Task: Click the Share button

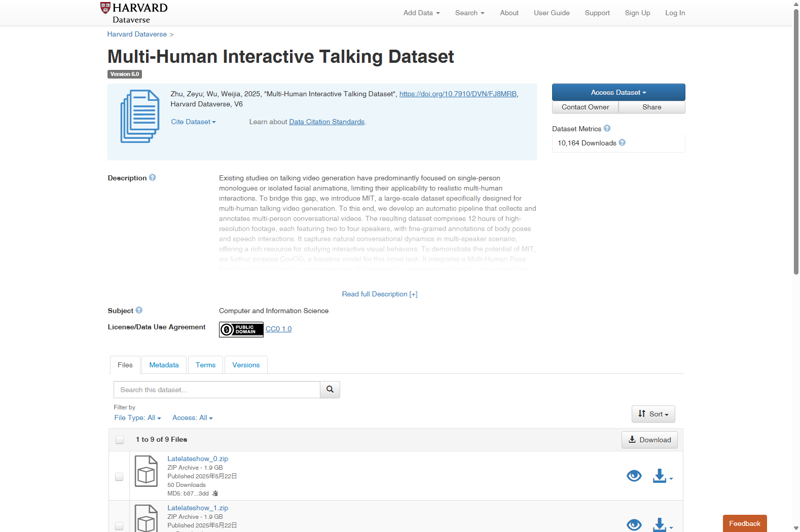Action: tap(652, 107)
